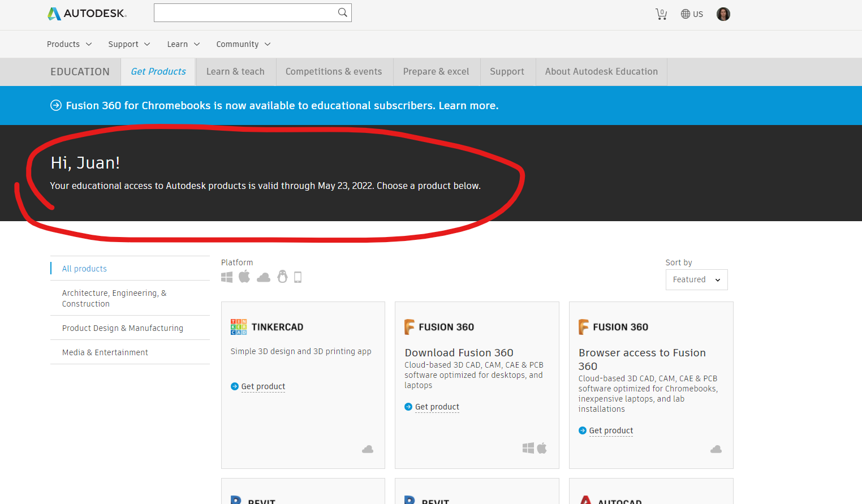Expand the Learn dropdown menu
This screenshot has height=504, width=862.
183,44
